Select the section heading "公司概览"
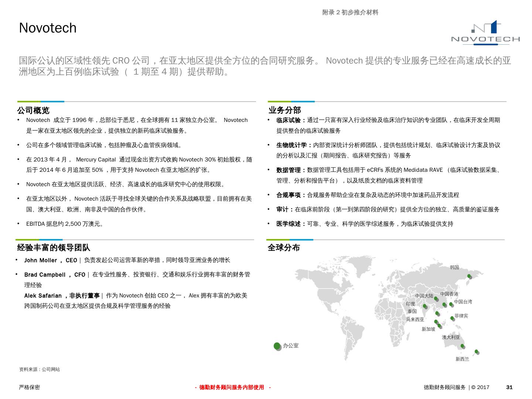 coord(33,110)
